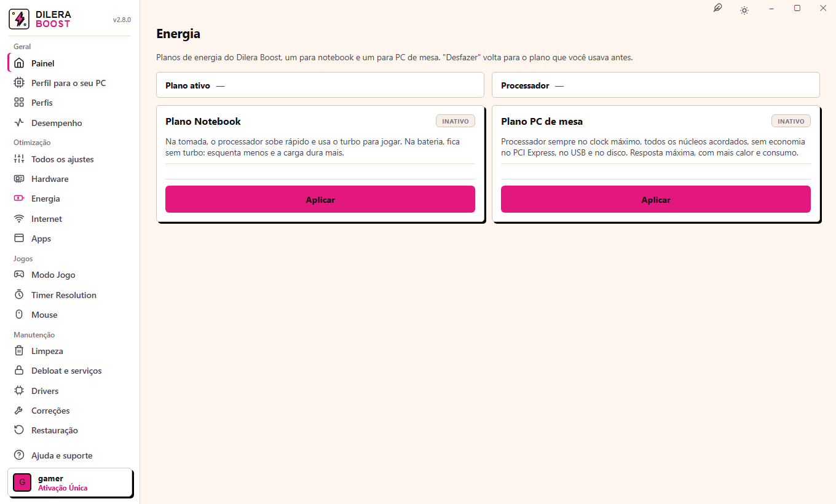
Task: Toggle the light/dark theme sun icon
Action: (x=744, y=10)
